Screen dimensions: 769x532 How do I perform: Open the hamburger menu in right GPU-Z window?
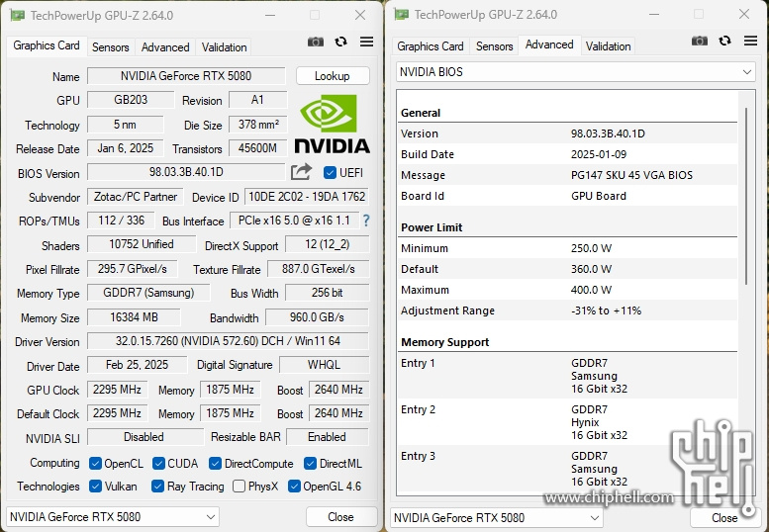coord(750,41)
